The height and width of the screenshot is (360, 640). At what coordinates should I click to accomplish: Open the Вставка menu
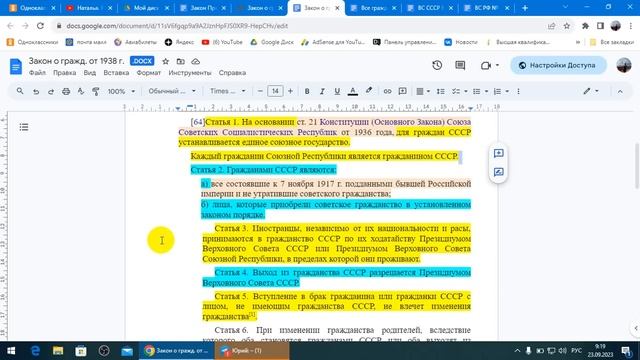[116, 73]
